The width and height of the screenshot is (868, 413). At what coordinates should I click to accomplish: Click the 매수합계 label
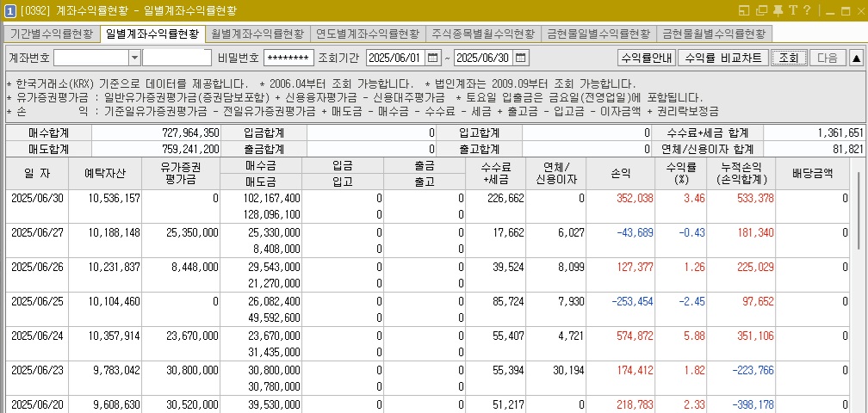(x=48, y=133)
